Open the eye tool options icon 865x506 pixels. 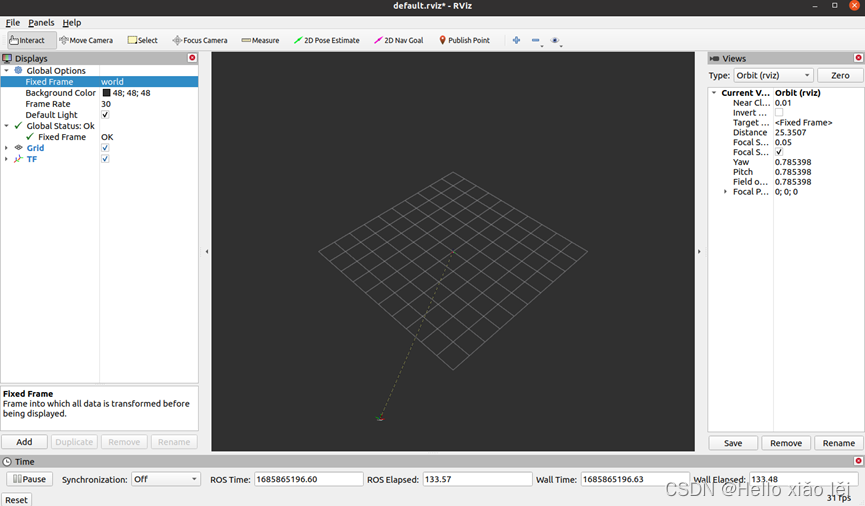tap(555, 40)
